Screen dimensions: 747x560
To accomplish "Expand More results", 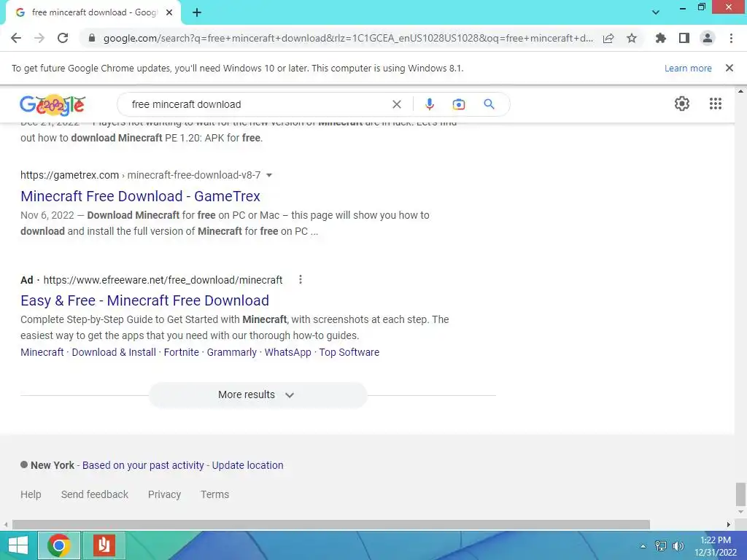I will 258,394.
